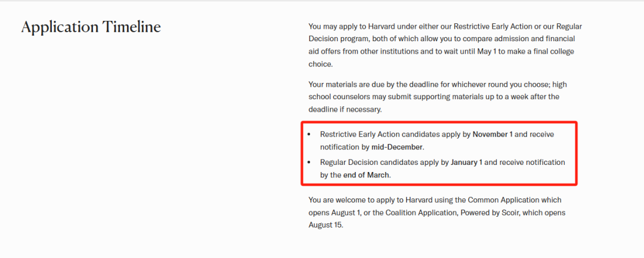Screen dimensions: 644x258
Task: Click the Application Timeline heading
Action: [91, 27]
